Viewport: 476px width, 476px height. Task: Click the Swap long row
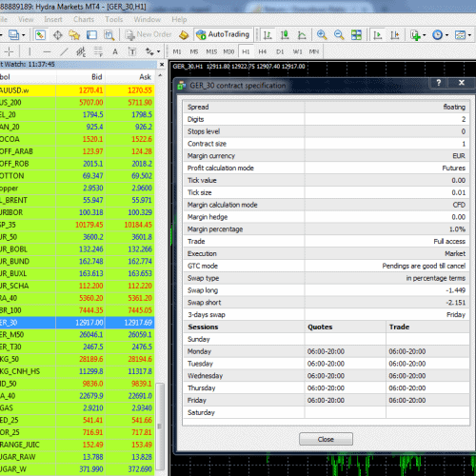pos(327,290)
